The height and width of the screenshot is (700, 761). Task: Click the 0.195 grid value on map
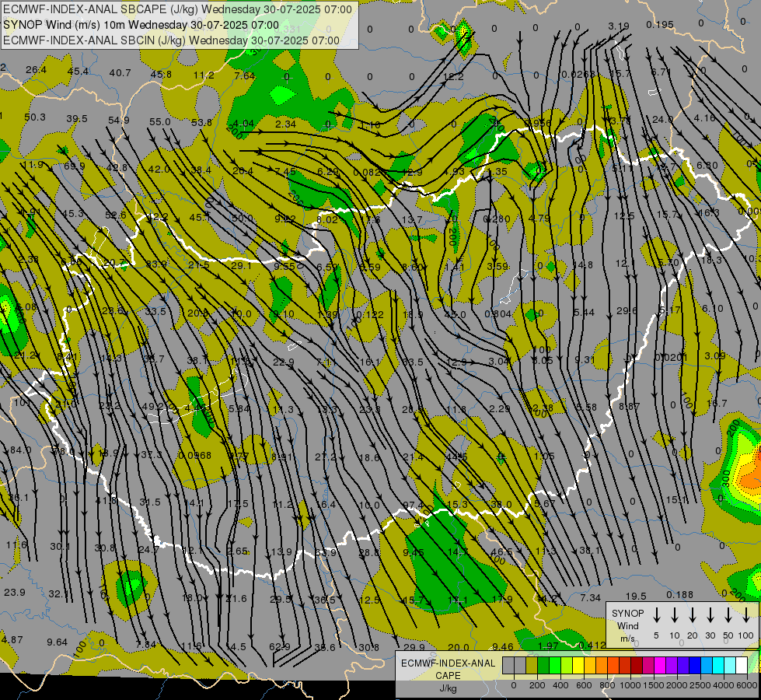[660, 24]
